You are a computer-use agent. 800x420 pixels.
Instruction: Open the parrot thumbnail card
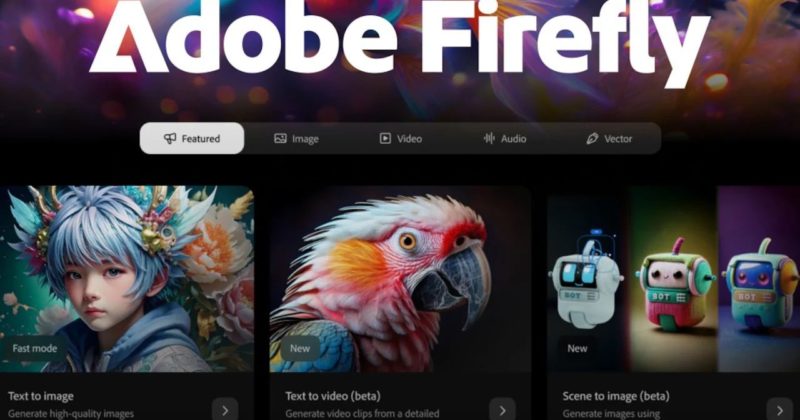pos(400,279)
